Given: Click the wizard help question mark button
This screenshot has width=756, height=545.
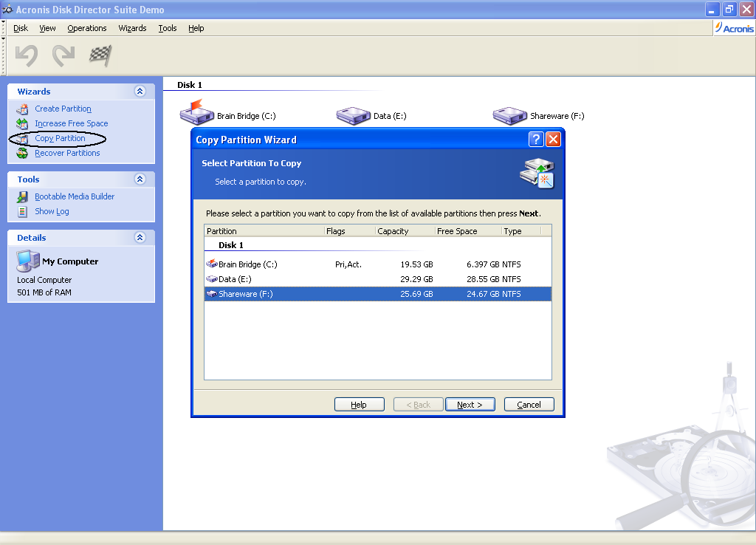Looking at the screenshot, I should [536, 140].
